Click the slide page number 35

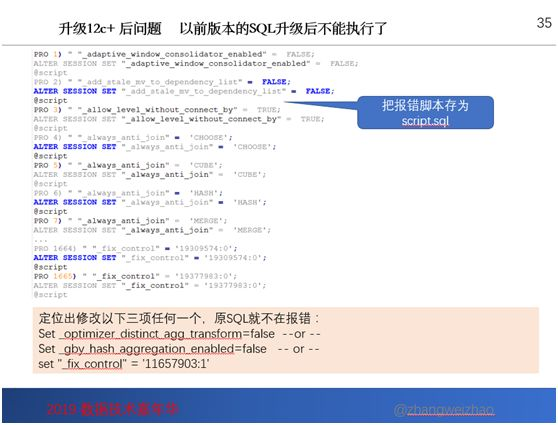(x=544, y=23)
